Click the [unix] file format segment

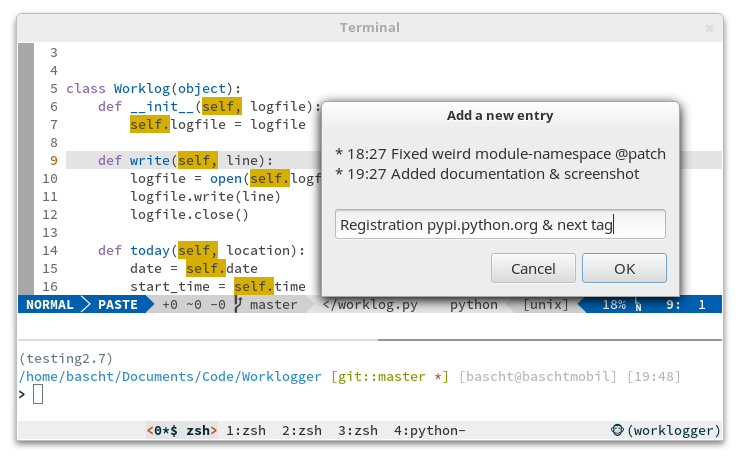click(545, 304)
